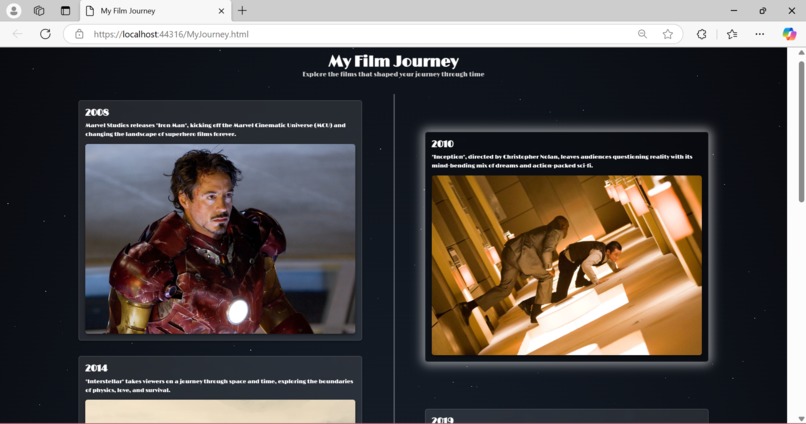Minimize the browser window
The height and width of the screenshot is (424, 806).
click(734, 10)
